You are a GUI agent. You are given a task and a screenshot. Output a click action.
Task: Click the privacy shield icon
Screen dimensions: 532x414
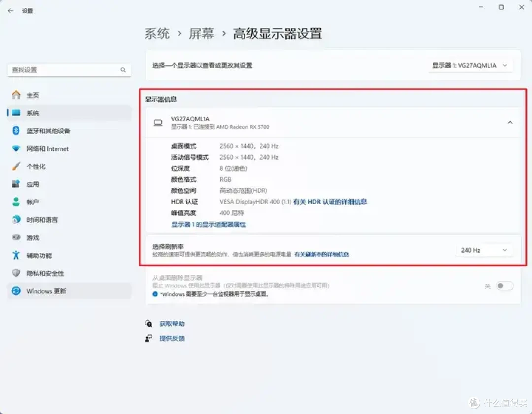coord(16,273)
